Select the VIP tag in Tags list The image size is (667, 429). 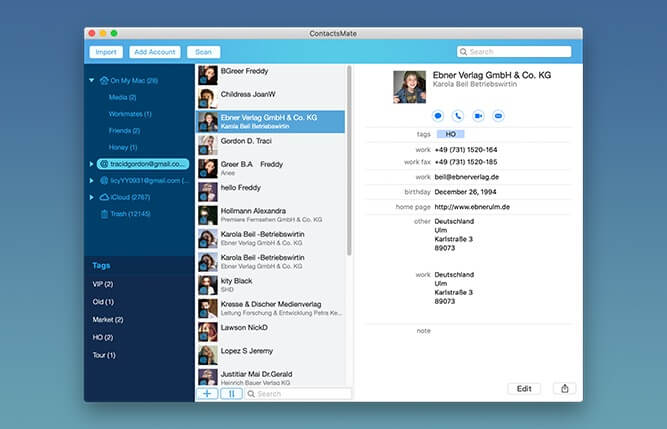(103, 284)
